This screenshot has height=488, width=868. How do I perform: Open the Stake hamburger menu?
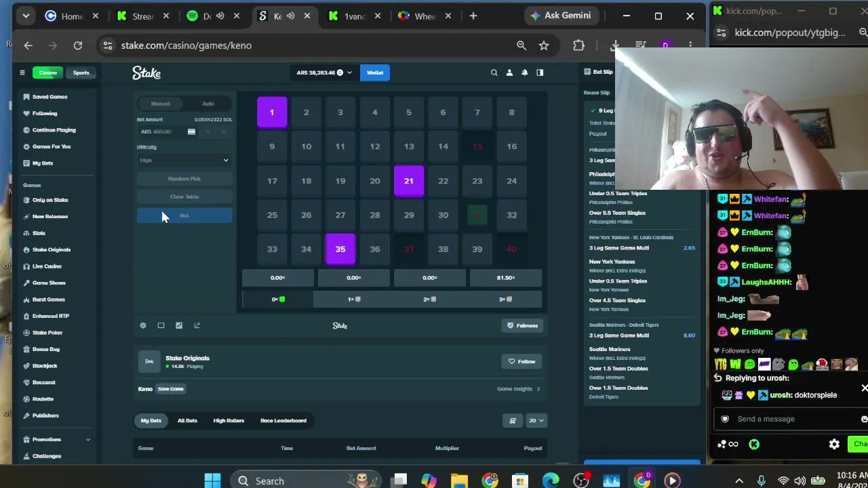(22, 73)
